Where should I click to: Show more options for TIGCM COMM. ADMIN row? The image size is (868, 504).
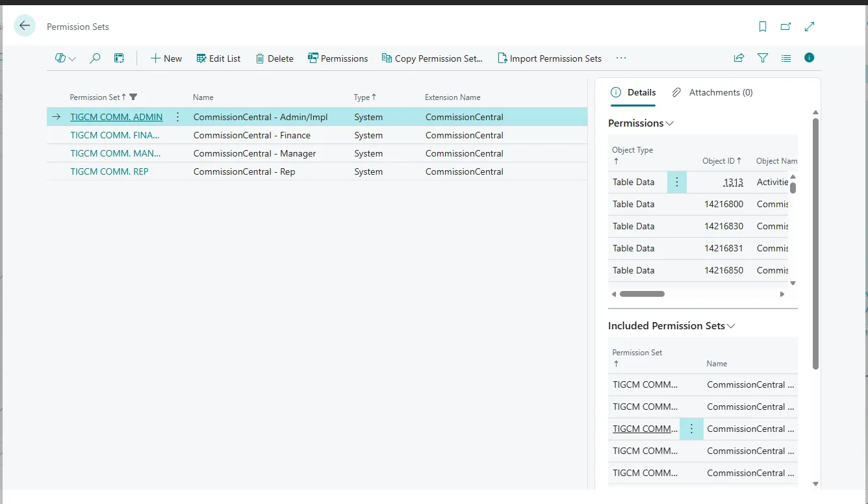tap(177, 117)
